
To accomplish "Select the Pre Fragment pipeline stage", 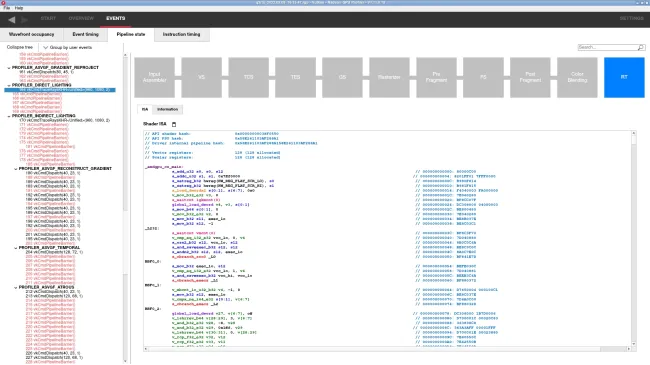I will [436, 77].
